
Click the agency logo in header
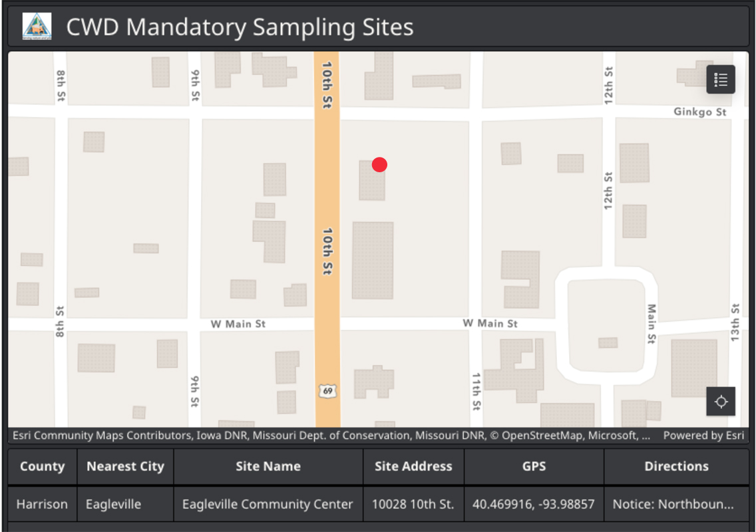pos(37,27)
